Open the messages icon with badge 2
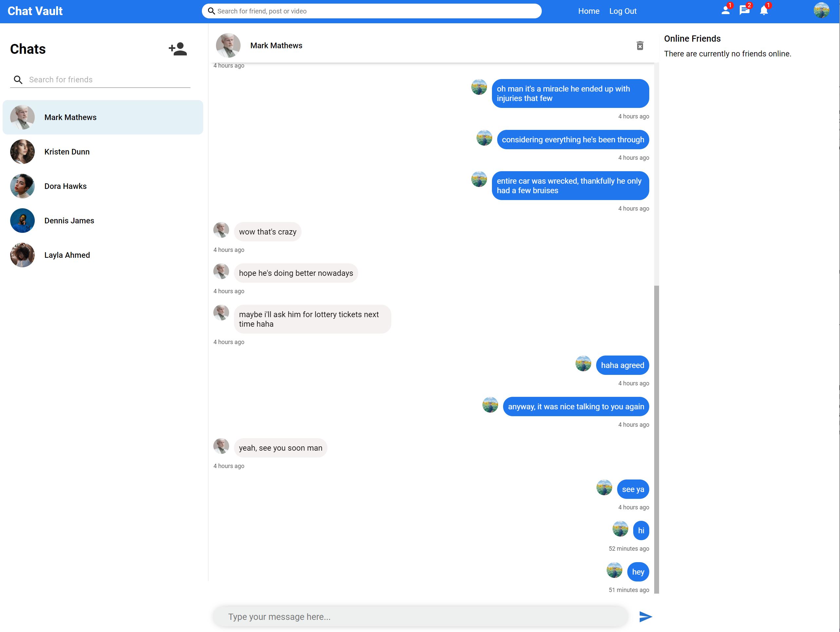 pos(744,10)
